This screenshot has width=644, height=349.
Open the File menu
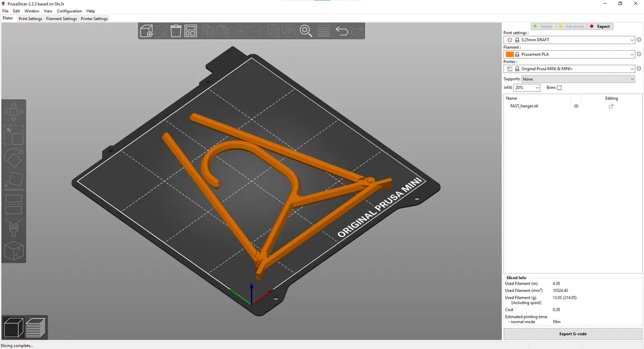(x=6, y=11)
